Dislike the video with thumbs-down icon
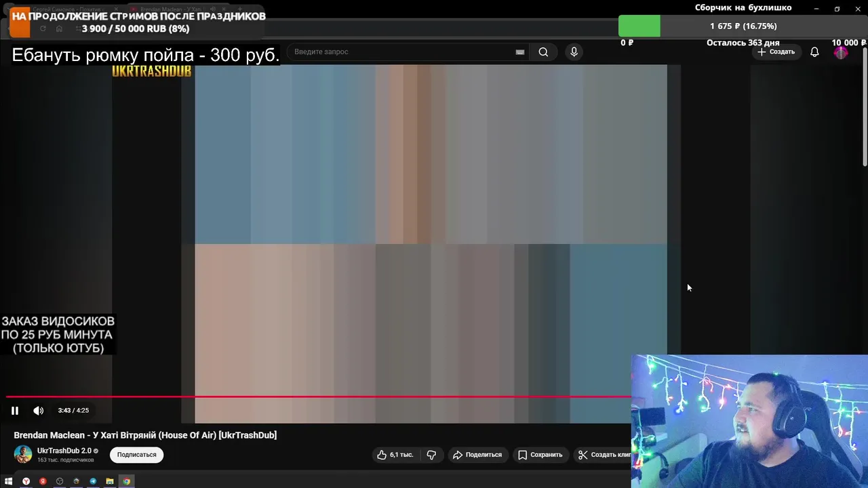Viewport: 868px width, 488px height. (x=431, y=455)
